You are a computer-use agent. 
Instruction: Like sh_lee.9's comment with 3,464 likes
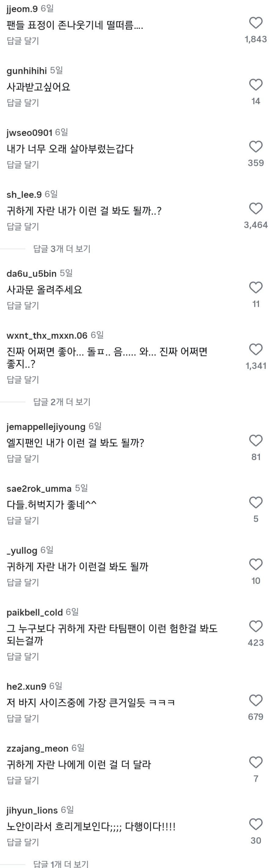[256, 208]
